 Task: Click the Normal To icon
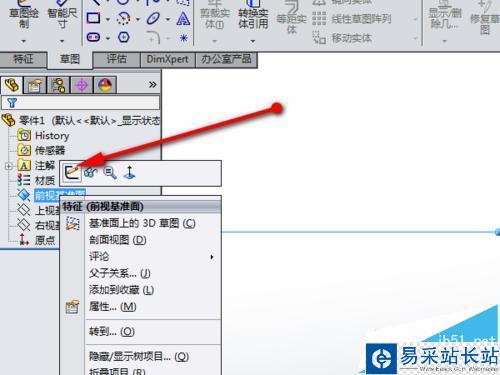[x=130, y=173]
